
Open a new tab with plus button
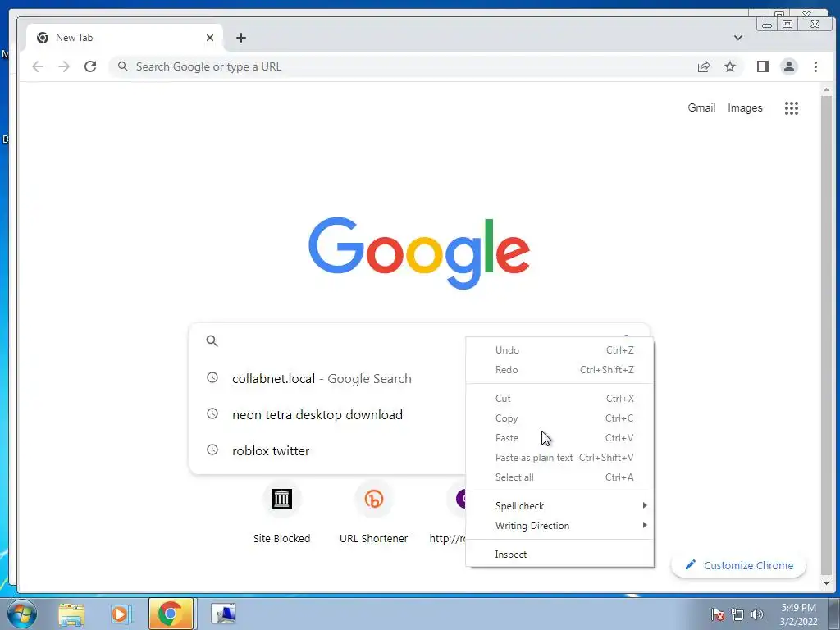[241, 38]
